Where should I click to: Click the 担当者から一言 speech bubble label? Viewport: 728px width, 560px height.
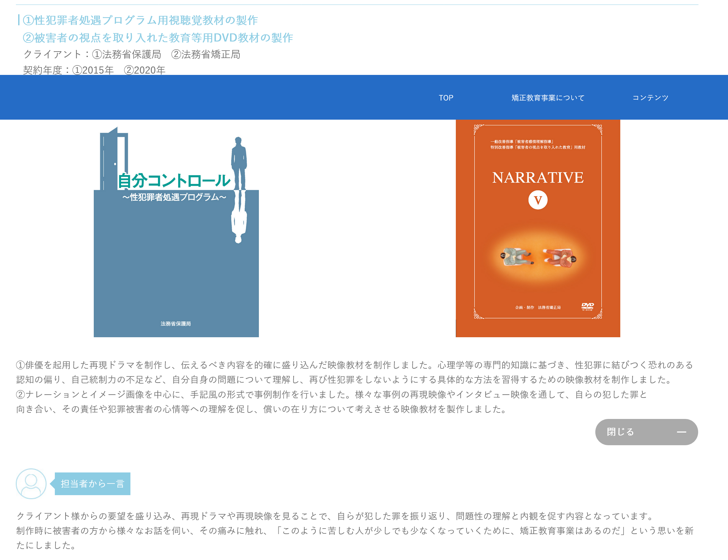click(x=92, y=483)
